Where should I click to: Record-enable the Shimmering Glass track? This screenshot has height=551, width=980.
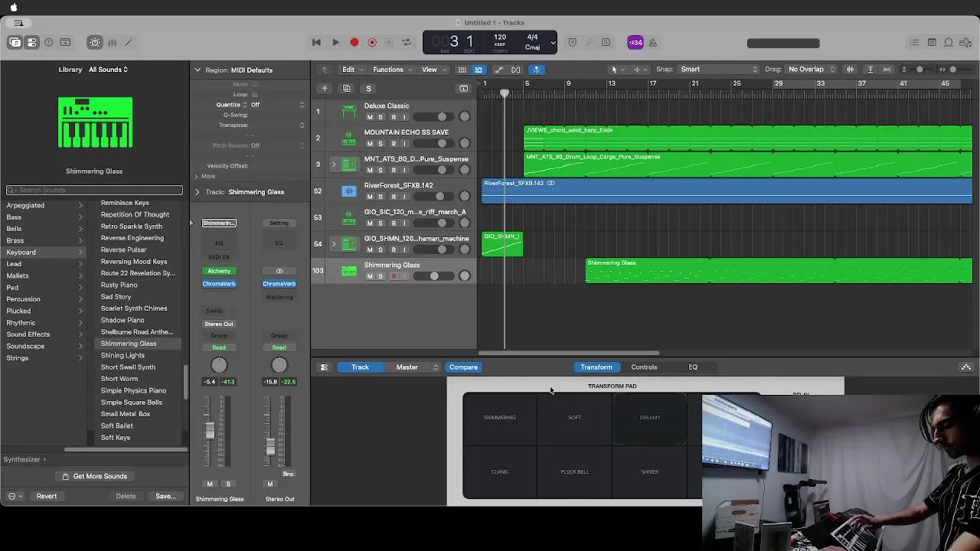pos(394,276)
